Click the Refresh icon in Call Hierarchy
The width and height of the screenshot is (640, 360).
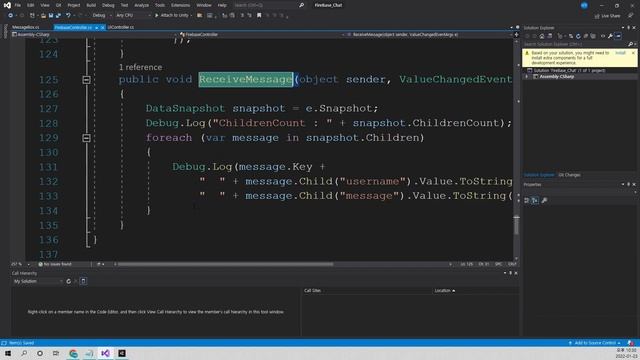[69, 281]
